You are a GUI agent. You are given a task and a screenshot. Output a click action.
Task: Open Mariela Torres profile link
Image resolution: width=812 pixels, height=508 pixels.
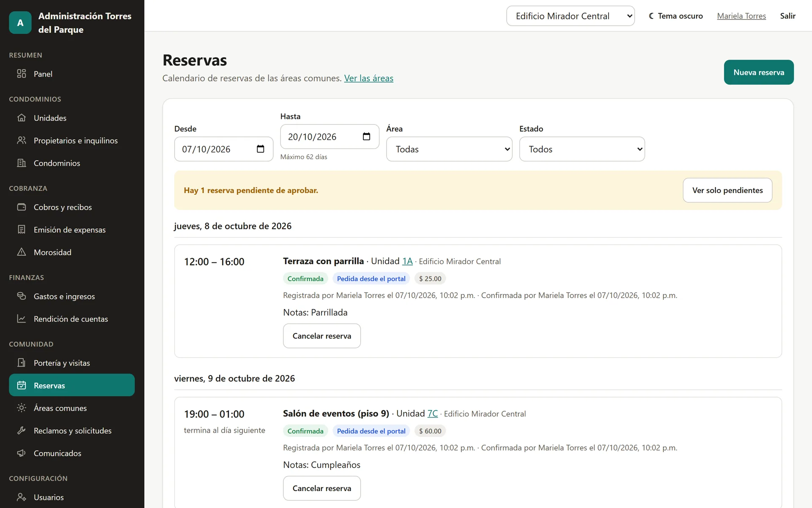741,16
